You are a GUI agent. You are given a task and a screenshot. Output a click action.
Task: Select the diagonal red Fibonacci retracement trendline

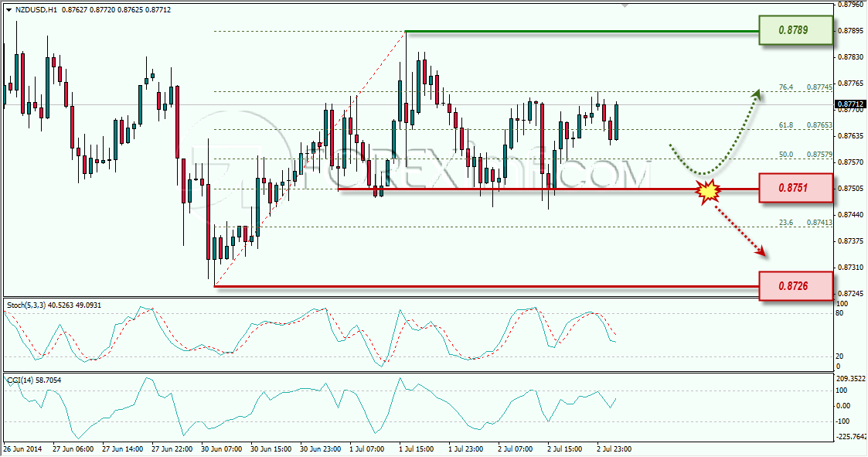pos(310,159)
